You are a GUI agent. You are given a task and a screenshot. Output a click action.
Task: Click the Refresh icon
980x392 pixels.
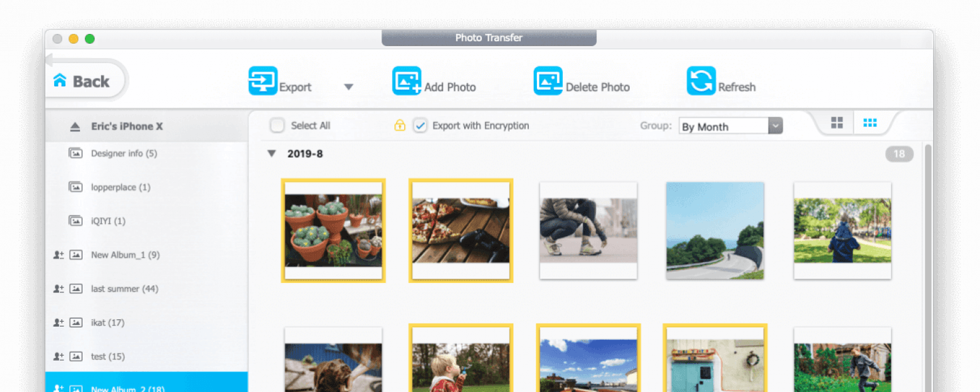(x=701, y=81)
